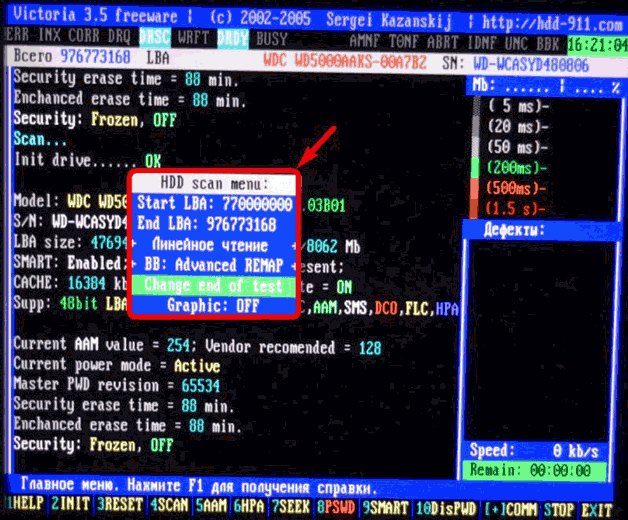The image size is (628, 520).
Task: Click the total LBA value 976773168
Action: 95,57
